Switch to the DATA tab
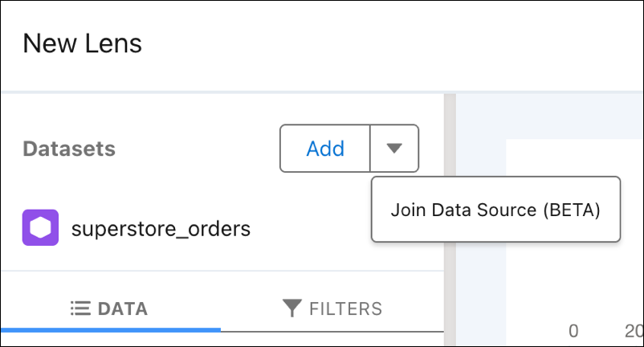 click(x=110, y=308)
